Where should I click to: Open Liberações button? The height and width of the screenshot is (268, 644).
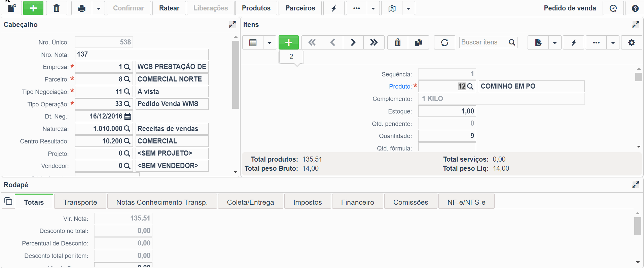pos(211,8)
